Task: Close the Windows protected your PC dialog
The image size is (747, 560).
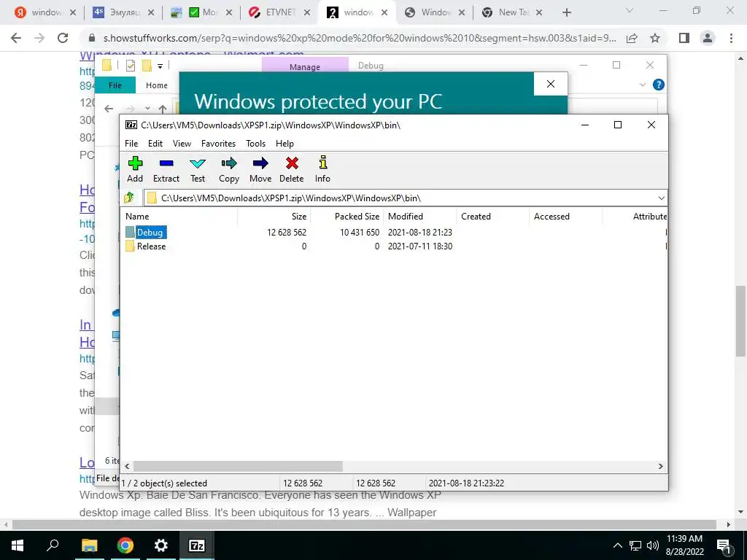Action: (x=551, y=85)
